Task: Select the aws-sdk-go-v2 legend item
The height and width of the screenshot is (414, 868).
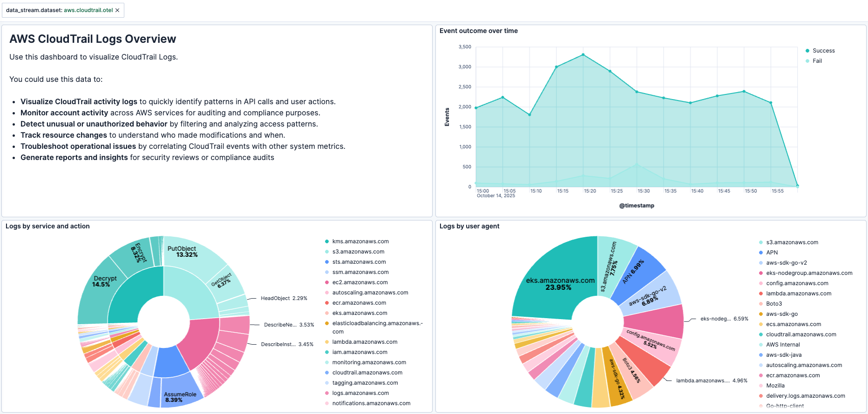Action: 787,263
